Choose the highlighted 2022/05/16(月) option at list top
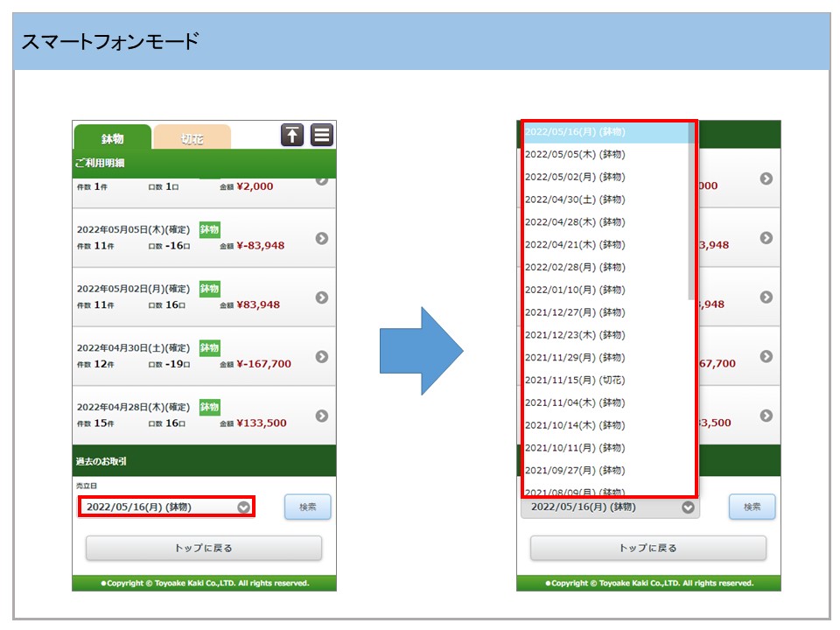The height and width of the screenshot is (630, 840). coord(575,132)
